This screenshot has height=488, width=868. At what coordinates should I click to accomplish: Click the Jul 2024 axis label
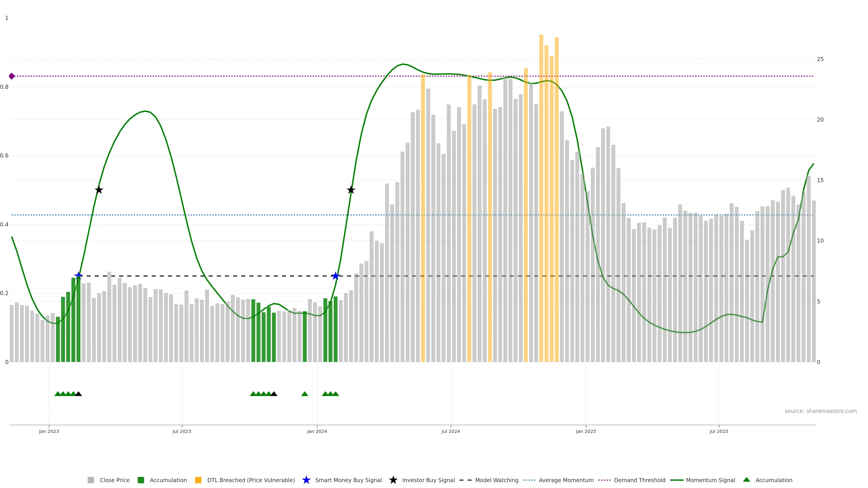coord(451,431)
